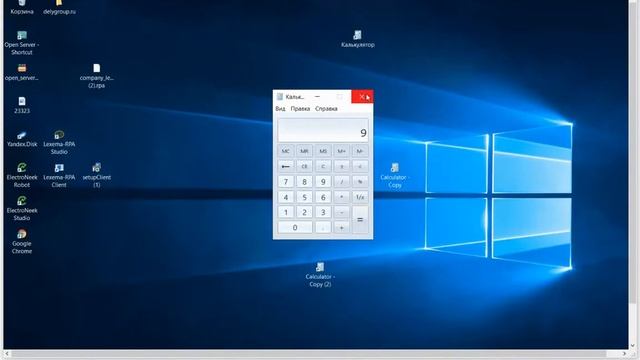
Task: Click the percent button
Action: tap(360, 182)
